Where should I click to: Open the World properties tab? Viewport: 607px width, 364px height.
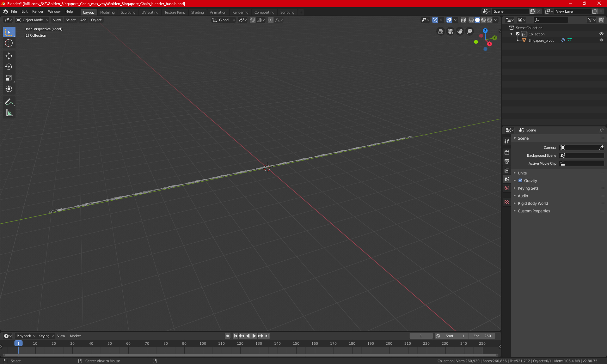pos(507,188)
